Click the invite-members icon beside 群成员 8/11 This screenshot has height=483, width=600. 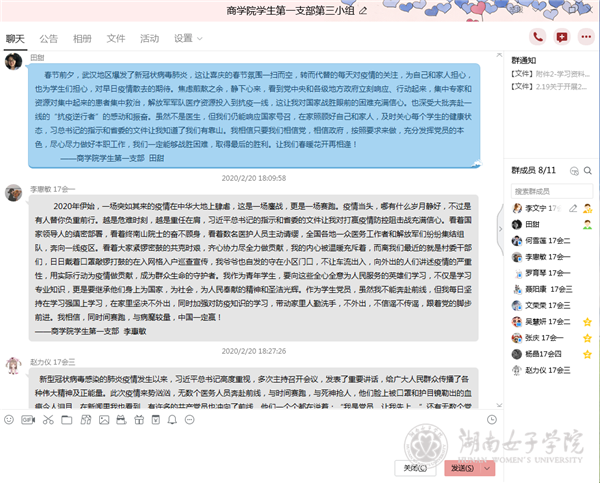tap(574, 171)
